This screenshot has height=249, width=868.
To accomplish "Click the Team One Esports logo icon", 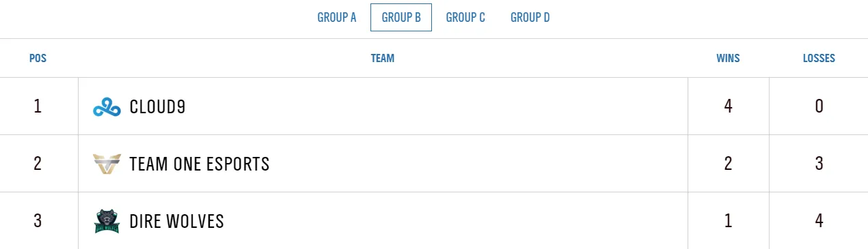I will coord(107,164).
